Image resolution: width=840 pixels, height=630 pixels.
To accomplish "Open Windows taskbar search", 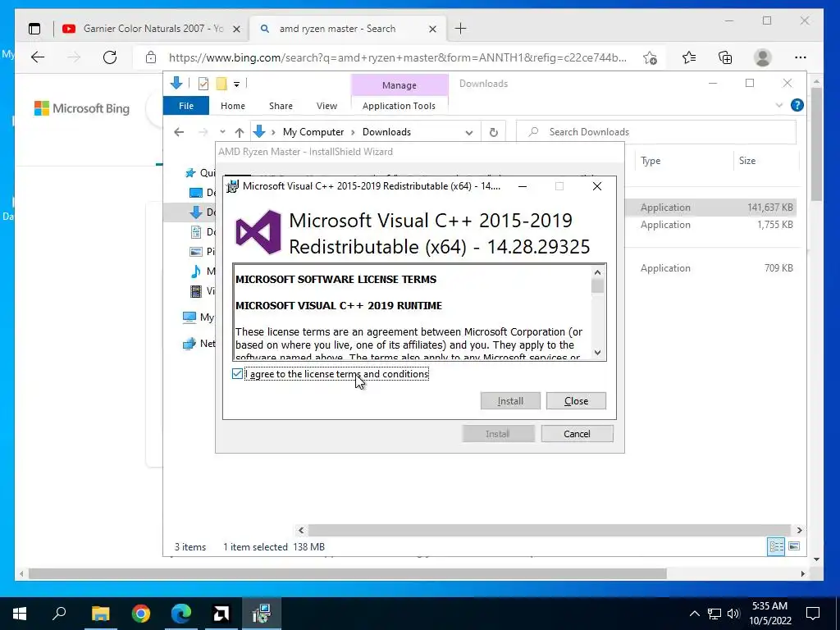I will (x=59, y=614).
